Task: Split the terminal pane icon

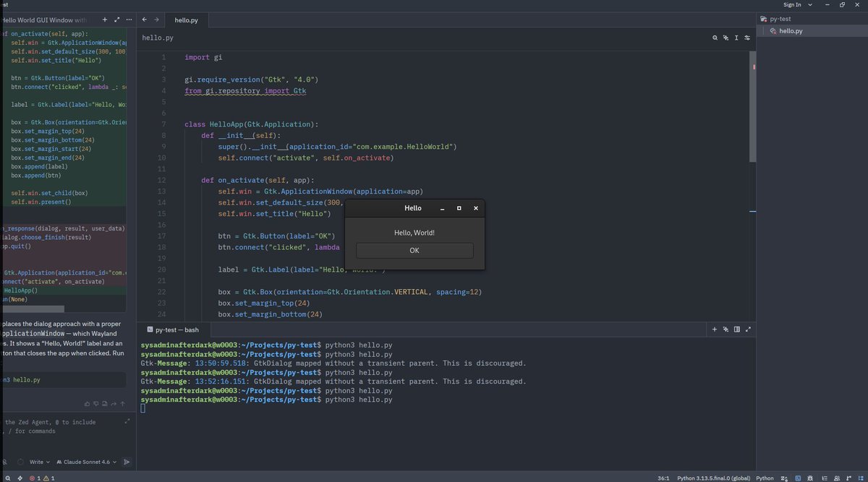Action: click(737, 330)
